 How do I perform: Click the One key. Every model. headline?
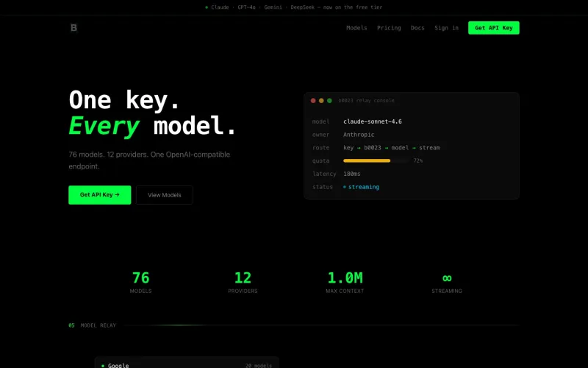click(152, 113)
